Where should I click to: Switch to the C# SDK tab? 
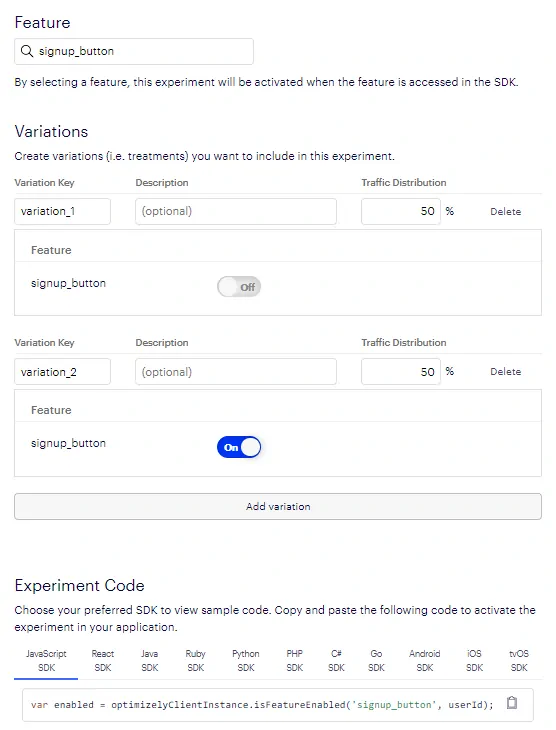[336, 661]
